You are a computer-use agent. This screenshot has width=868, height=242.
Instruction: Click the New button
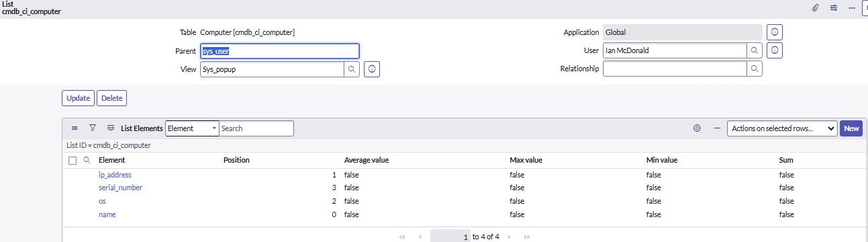click(851, 128)
